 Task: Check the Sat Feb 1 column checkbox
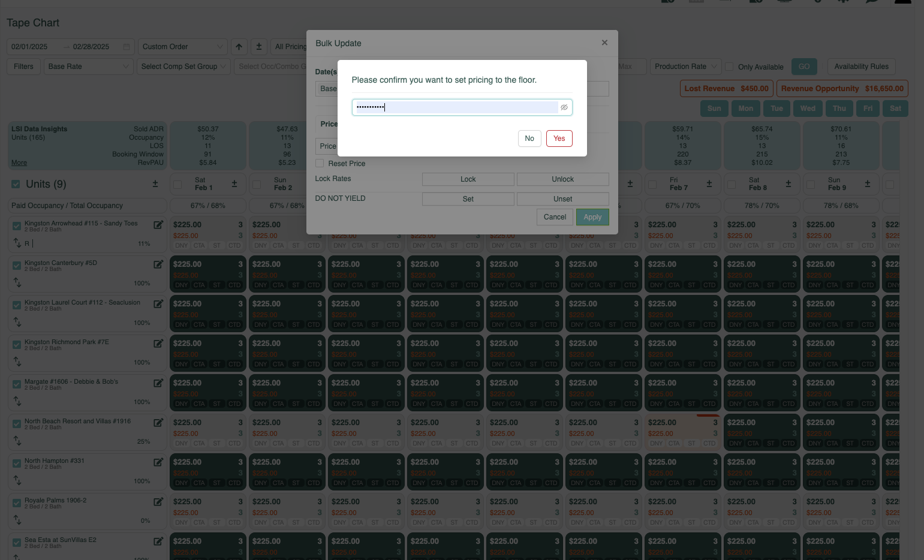(x=177, y=184)
